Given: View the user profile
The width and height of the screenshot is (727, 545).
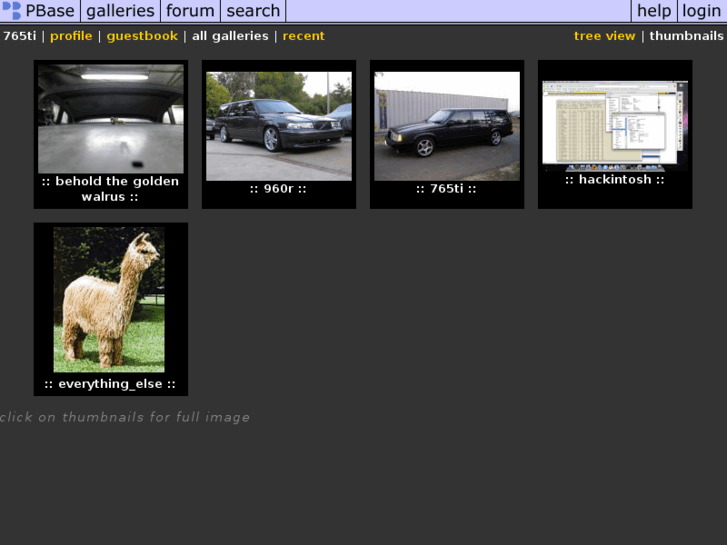Looking at the screenshot, I should pos(71,36).
